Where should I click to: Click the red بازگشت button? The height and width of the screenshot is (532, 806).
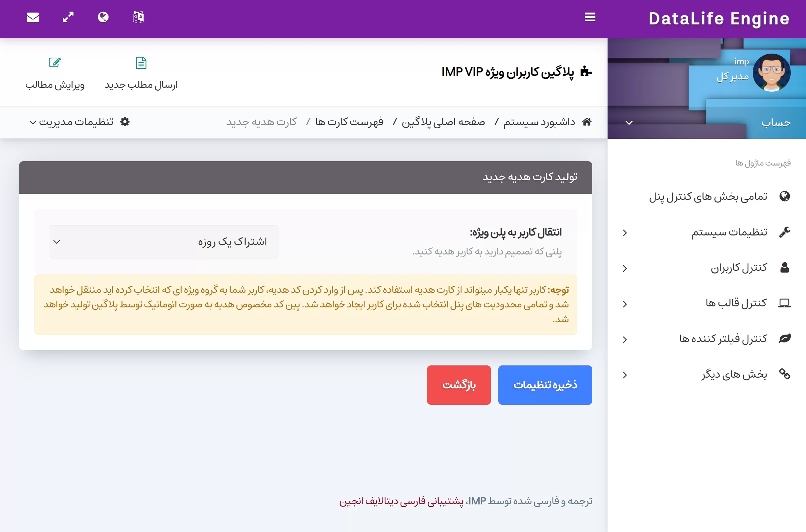click(x=459, y=385)
